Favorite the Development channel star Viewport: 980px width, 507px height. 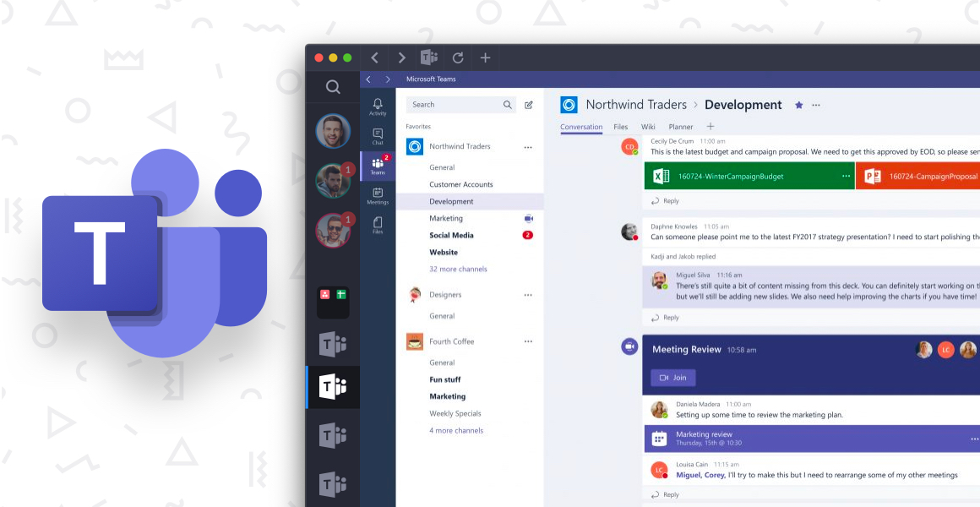point(798,105)
